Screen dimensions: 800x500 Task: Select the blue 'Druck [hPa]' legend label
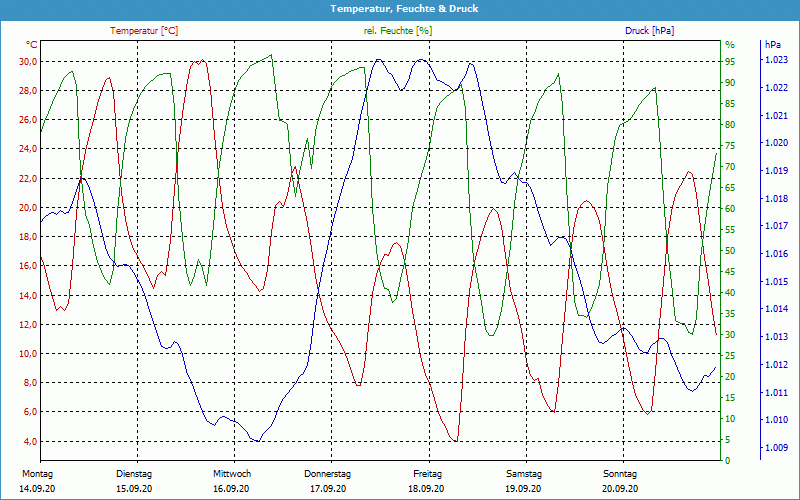tap(649, 31)
